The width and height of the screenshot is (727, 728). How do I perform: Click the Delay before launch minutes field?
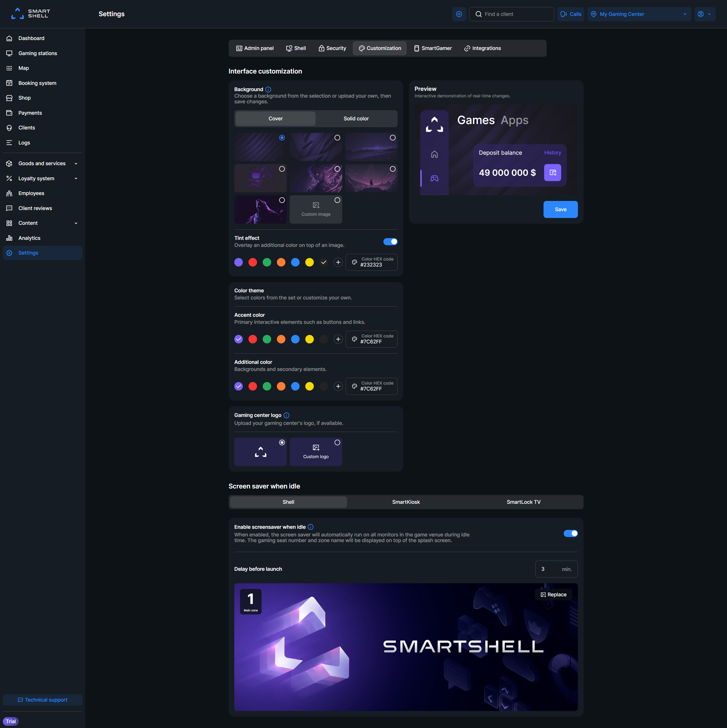556,569
